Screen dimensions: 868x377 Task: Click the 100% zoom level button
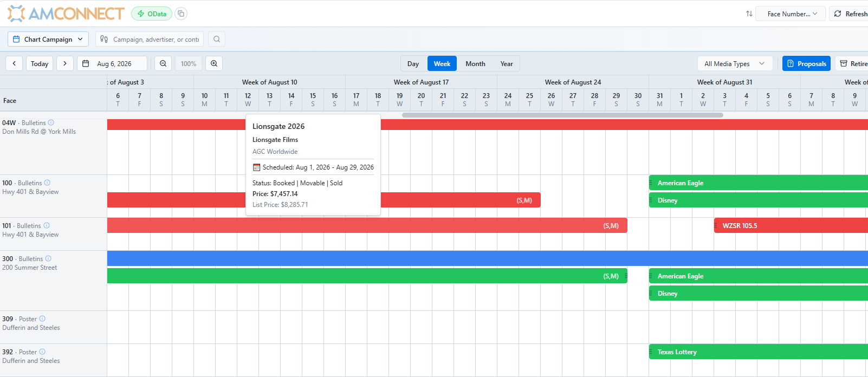pyautogui.click(x=189, y=63)
